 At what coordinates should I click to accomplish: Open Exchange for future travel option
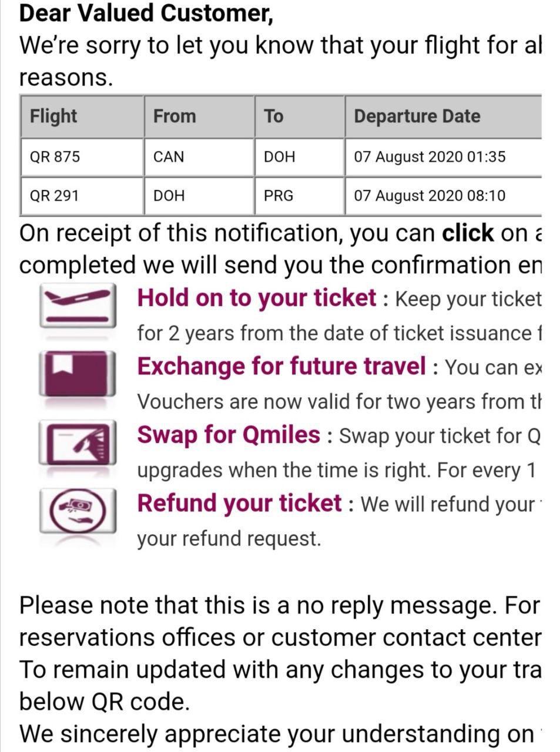tap(281, 366)
